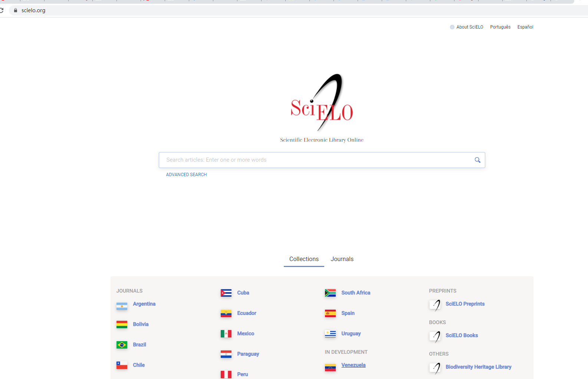Click the Spain flag icon
588x379 pixels.
330,313
